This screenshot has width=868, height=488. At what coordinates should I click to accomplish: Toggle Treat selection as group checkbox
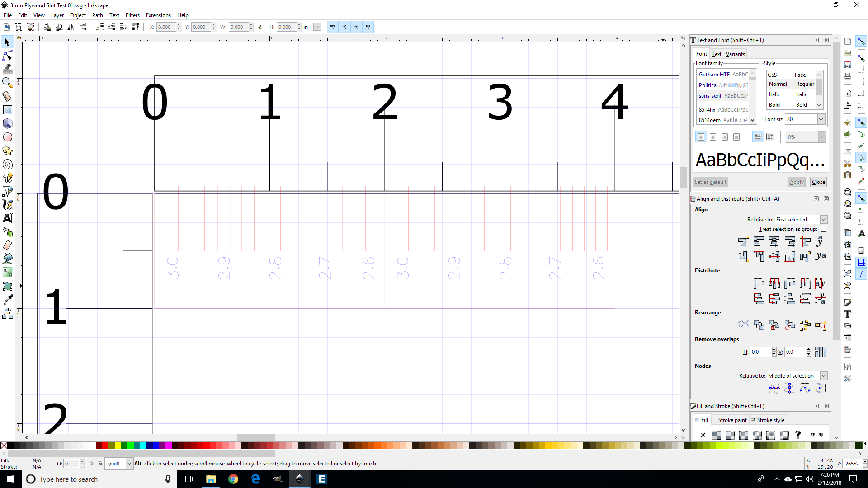(x=824, y=229)
